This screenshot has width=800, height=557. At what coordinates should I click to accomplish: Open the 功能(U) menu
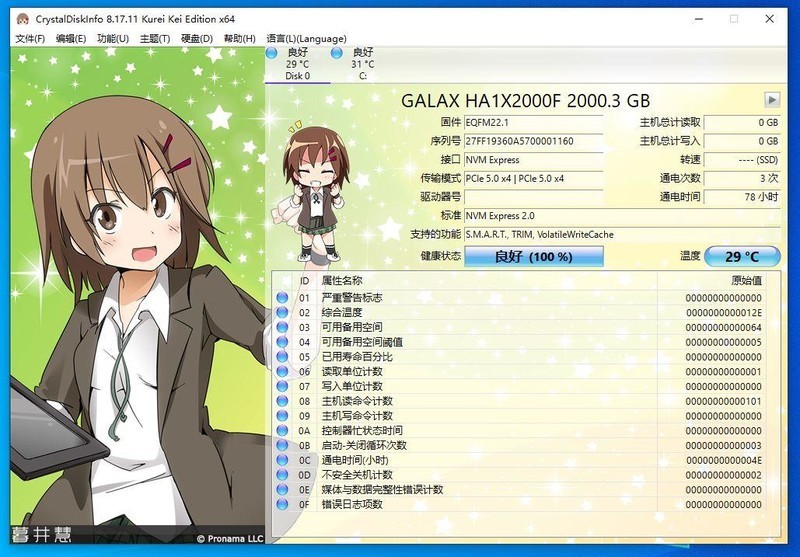coord(112,39)
